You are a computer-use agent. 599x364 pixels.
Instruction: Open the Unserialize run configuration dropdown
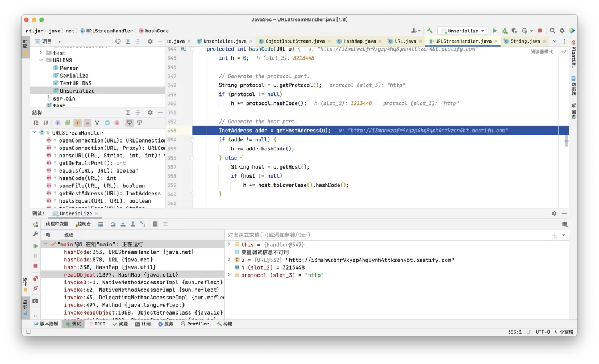462,31
